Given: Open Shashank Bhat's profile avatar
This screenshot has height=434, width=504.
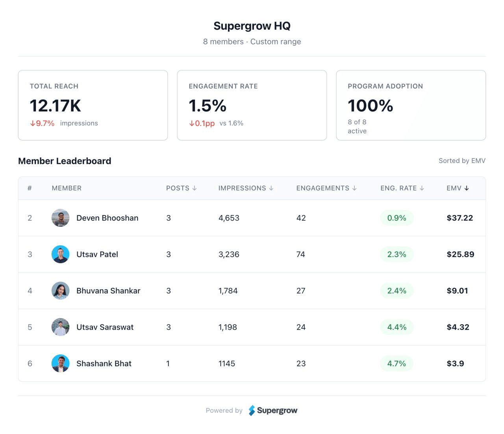Looking at the screenshot, I should [60, 364].
